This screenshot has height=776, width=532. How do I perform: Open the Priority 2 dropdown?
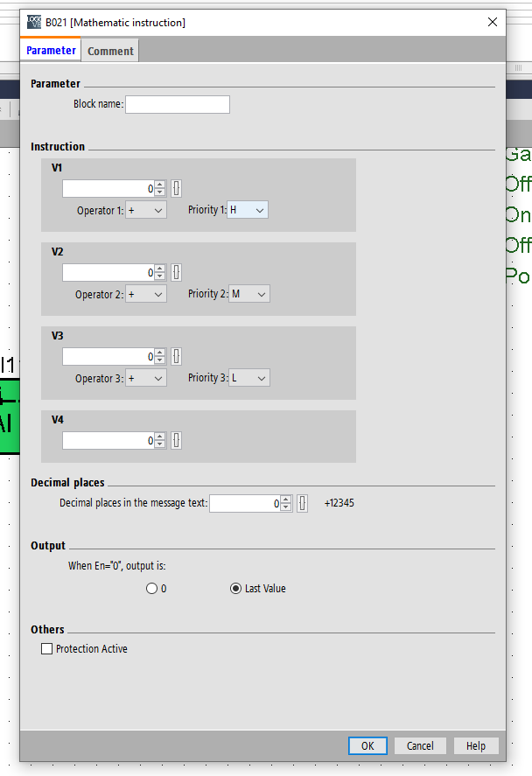(249, 294)
